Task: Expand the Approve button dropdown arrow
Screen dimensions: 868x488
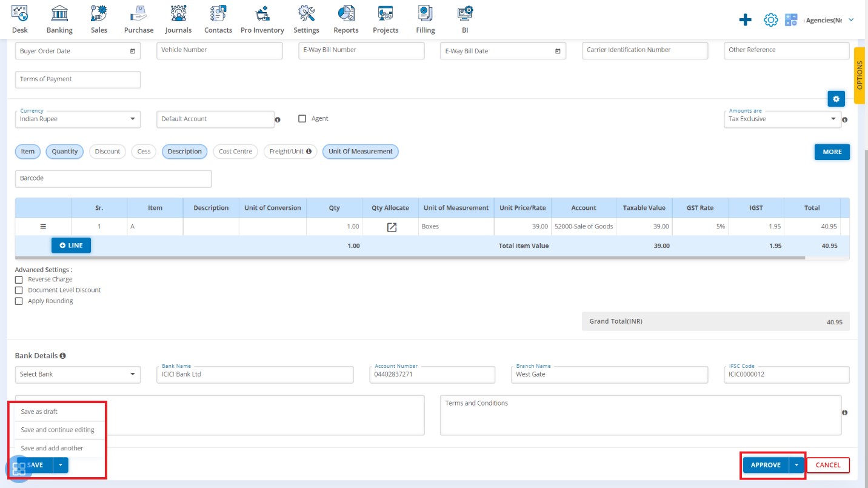Action: [796, 465]
